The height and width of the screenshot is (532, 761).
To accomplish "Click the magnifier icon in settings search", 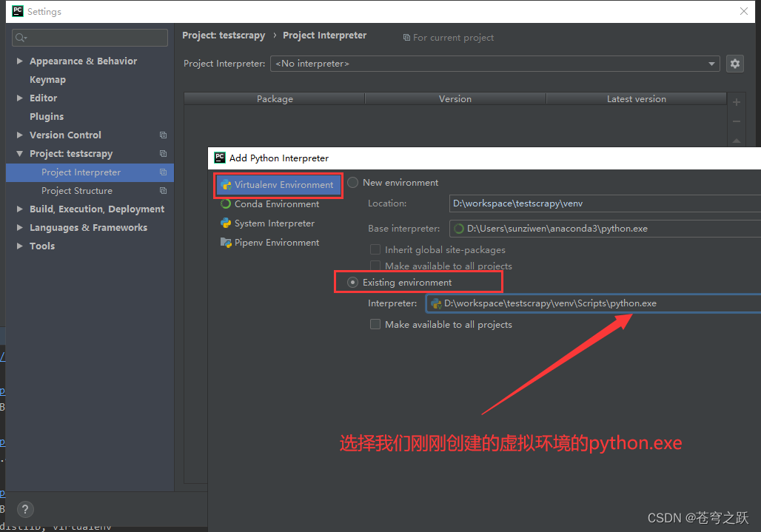I will [21, 37].
